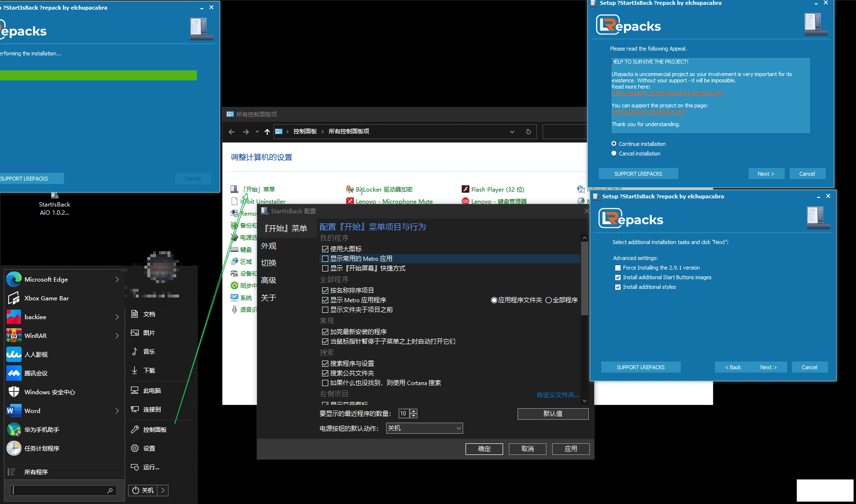Switch to 外观 tab in StartIsBack
This screenshot has height=504, width=856.
click(269, 246)
